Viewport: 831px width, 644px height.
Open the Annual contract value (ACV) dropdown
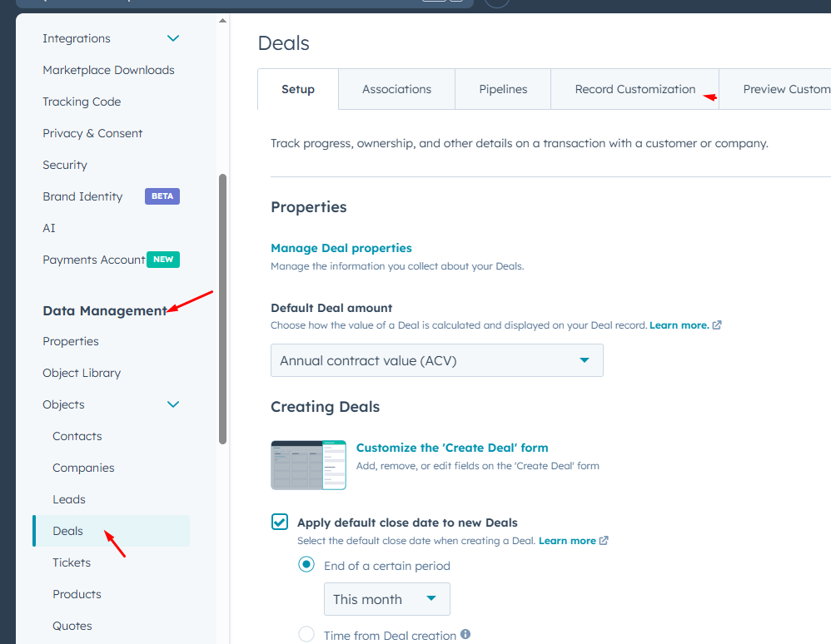click(436, 360)
